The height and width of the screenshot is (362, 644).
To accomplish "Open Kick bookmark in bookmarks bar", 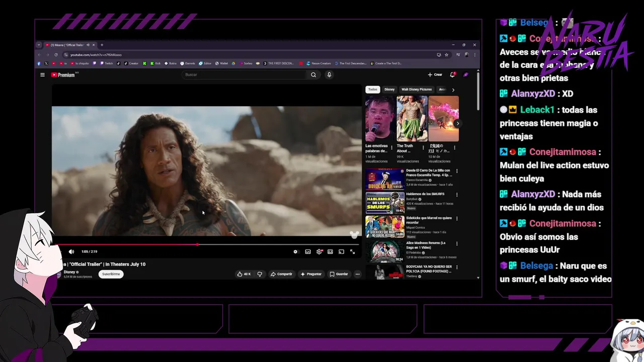I will (155, 63).
